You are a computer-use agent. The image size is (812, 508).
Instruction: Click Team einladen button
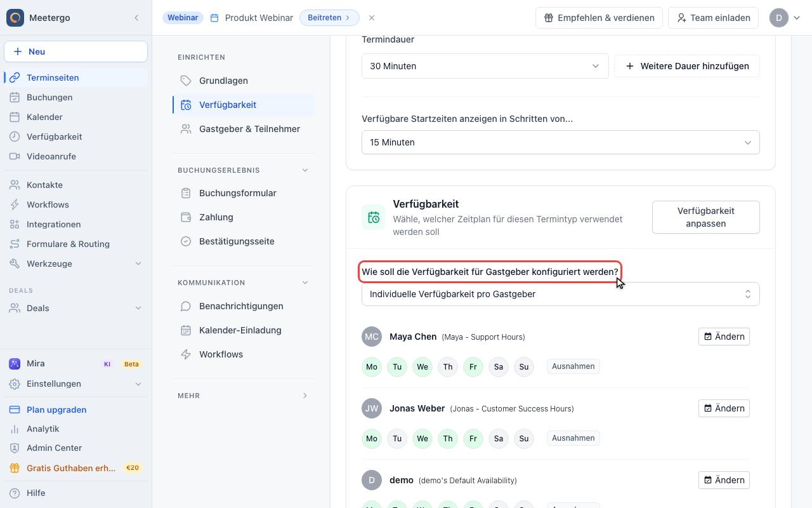point(713,18)
